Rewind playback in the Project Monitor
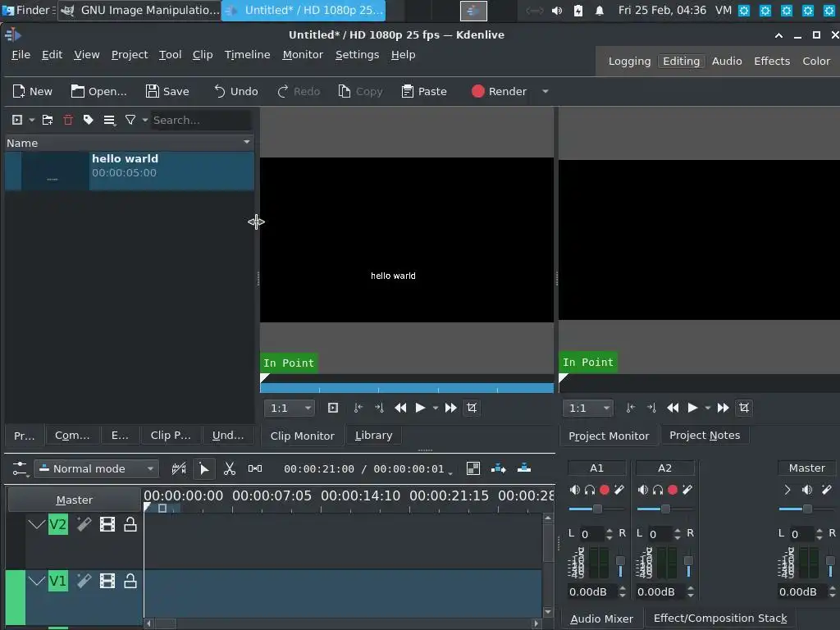 tap(673, 409)
